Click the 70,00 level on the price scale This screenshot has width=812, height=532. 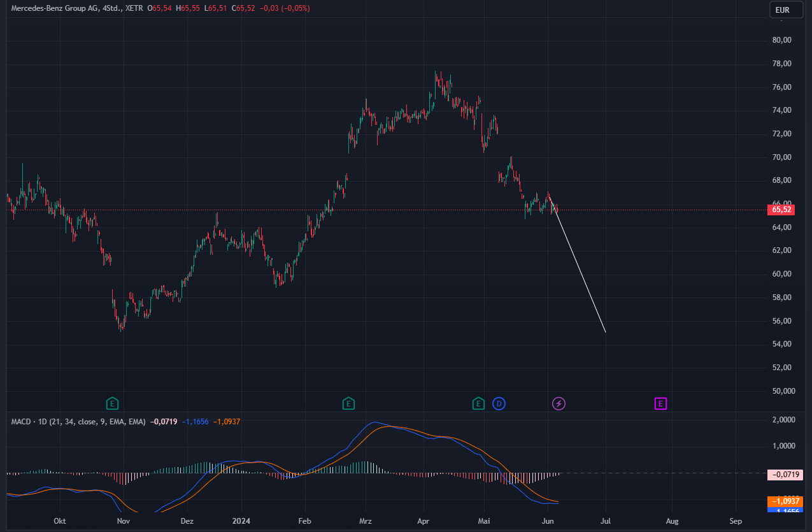[781, 157]
